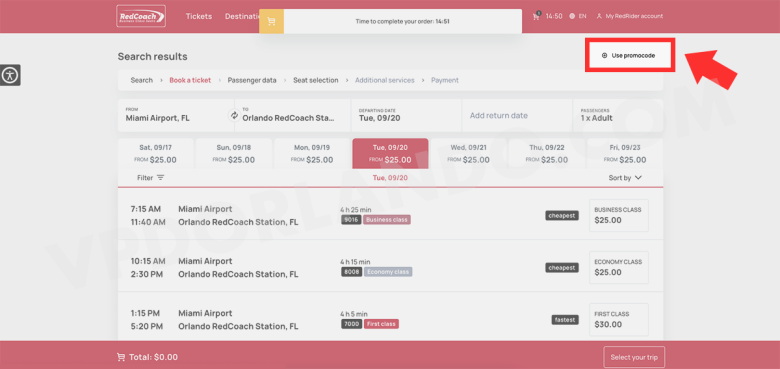
Task: Change language with the EN globe icon
Action: pyautogui.click(x=578, y=16)
